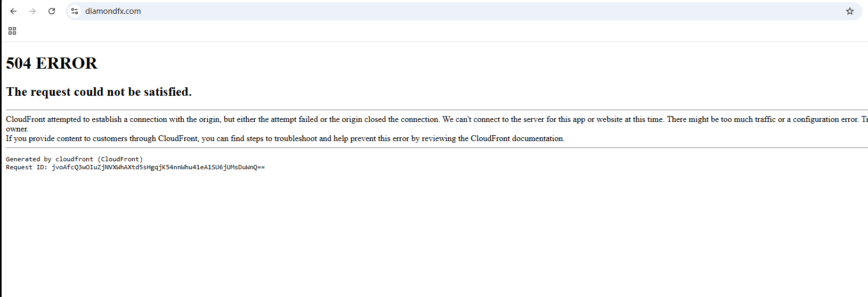Click "The request could not be satisfied." heading

[x=99, y=92]
